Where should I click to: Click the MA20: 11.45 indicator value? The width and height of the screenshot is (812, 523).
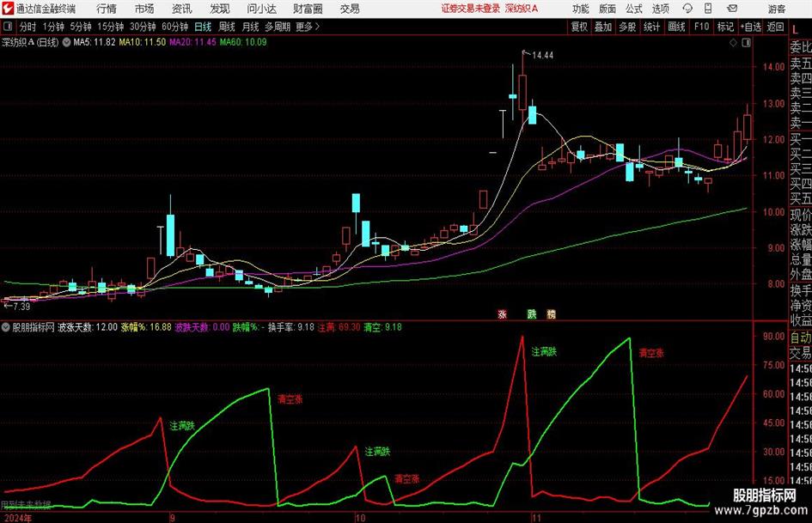tap(192, 42)
